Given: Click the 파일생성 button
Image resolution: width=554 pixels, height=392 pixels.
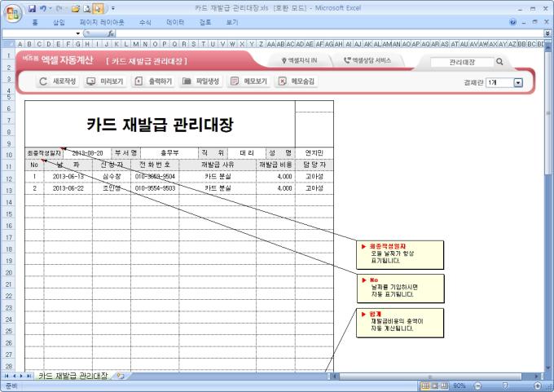Looking at the screenshot, I should point(200,81).
